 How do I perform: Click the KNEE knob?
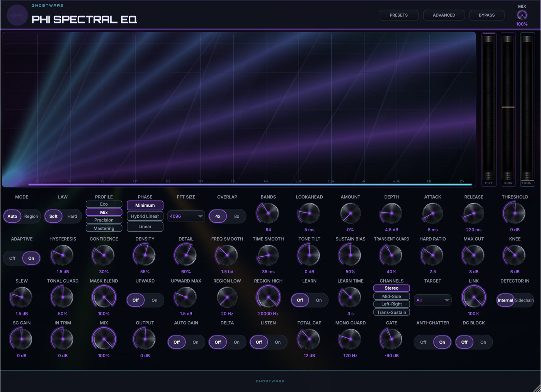(515, 255)
